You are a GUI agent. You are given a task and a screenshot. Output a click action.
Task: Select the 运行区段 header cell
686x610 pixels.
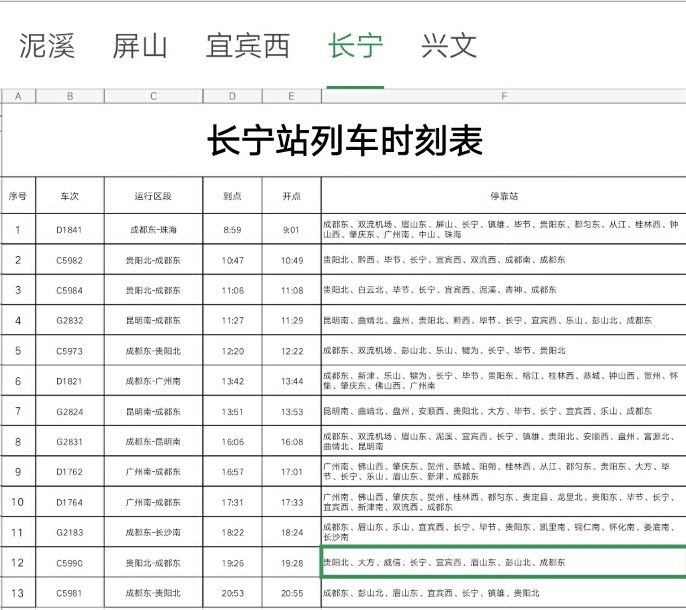click(153, 195)
